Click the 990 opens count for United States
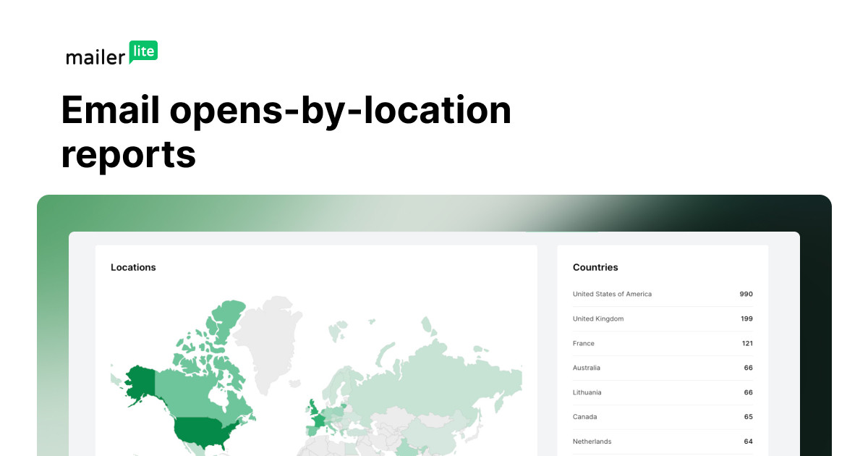The width and height of the screenshot is (868, 456). click(746, 294)
